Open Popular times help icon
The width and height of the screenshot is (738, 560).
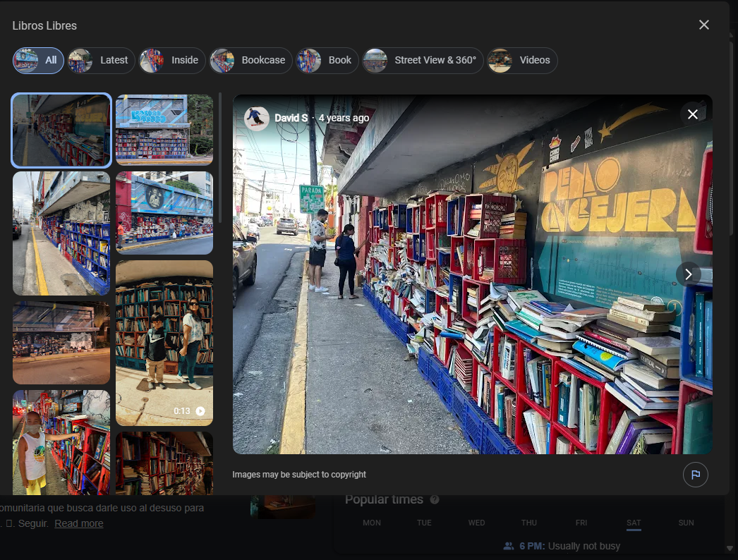click(x=435, y=499)
